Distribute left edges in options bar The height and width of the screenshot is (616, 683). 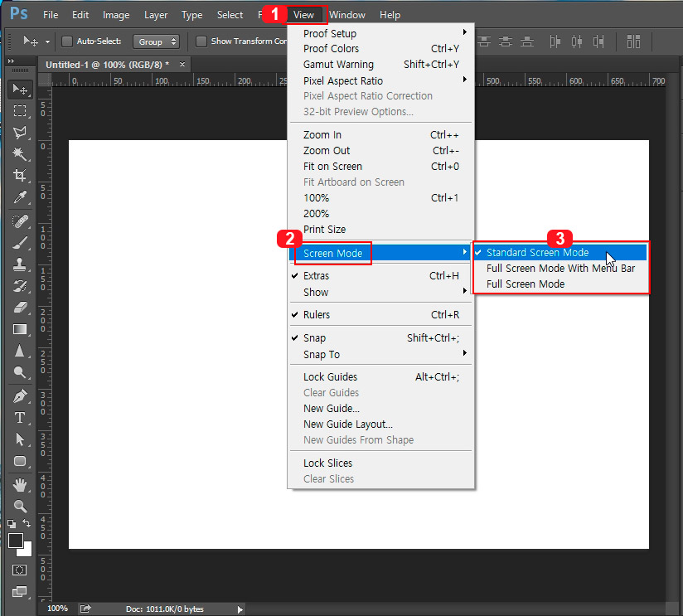555,41
